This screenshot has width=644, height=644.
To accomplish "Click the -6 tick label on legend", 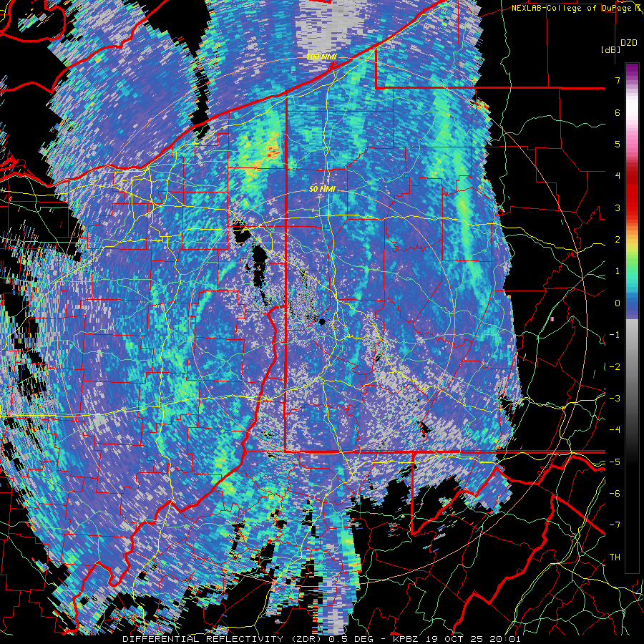I will click(615, 494).
